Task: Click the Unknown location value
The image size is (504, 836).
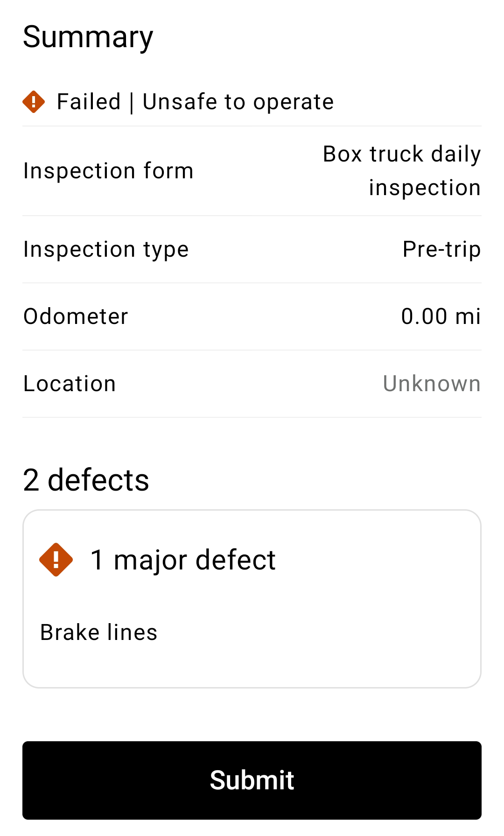Action: pyautogui.click(x=432, y=384)
